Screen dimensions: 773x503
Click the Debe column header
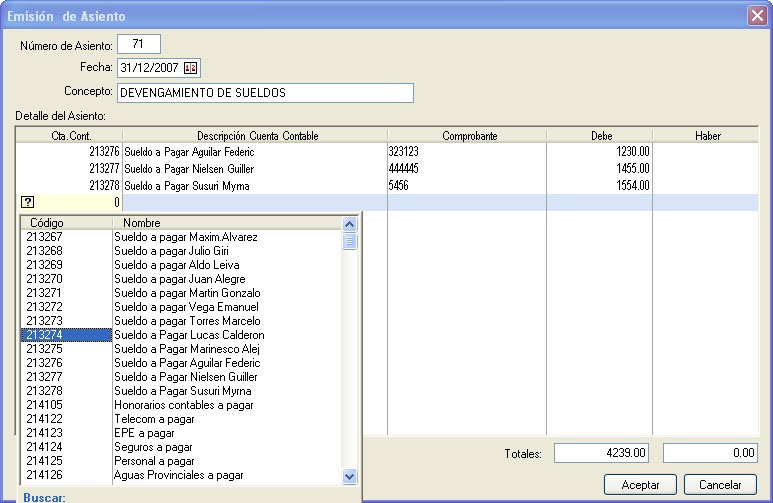(601, 135)
